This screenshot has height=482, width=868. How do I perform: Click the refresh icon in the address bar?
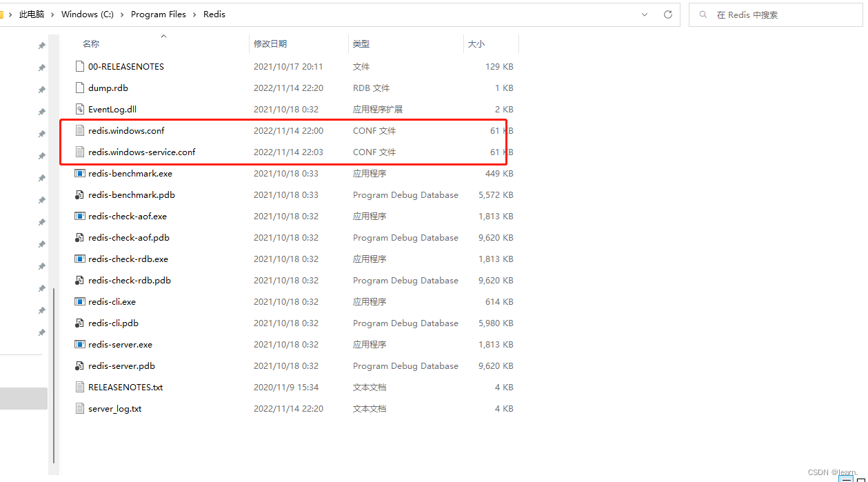[x=667, y=14]
